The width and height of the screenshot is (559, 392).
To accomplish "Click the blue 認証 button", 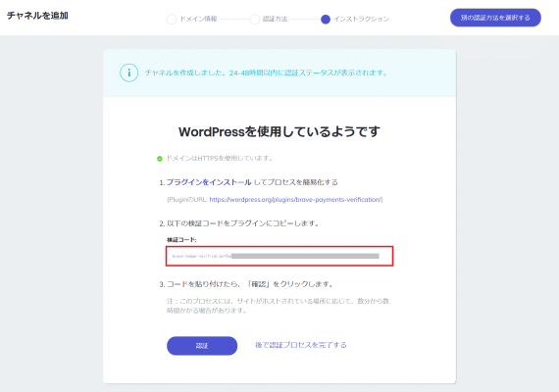I will click(x=202, y=345).
